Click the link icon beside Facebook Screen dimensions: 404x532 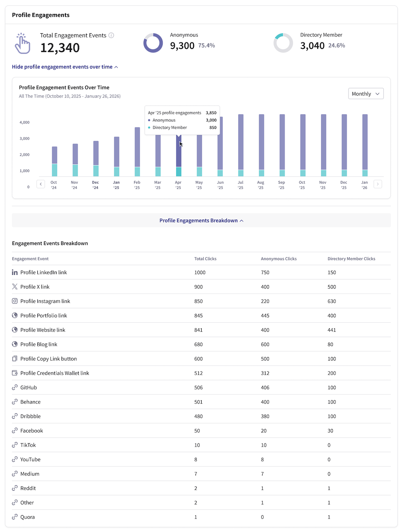point(15,431)
